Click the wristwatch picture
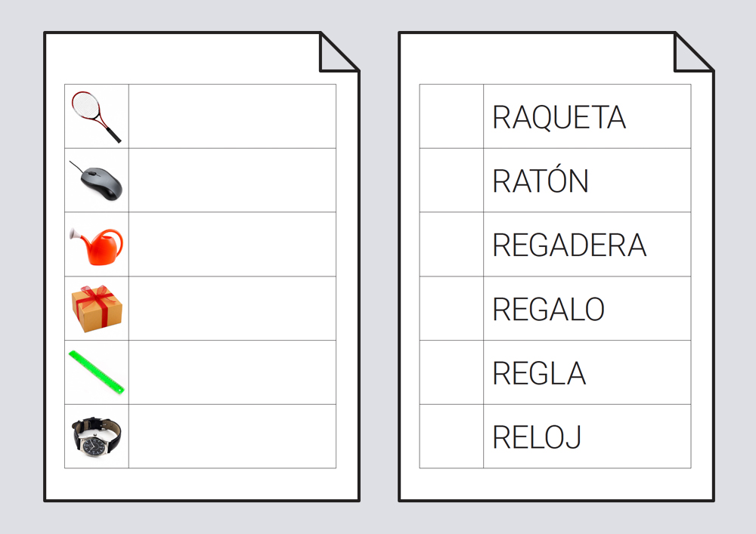Viewport: 756px width, 534px height. pyautogui.click(x=97, y=436)
